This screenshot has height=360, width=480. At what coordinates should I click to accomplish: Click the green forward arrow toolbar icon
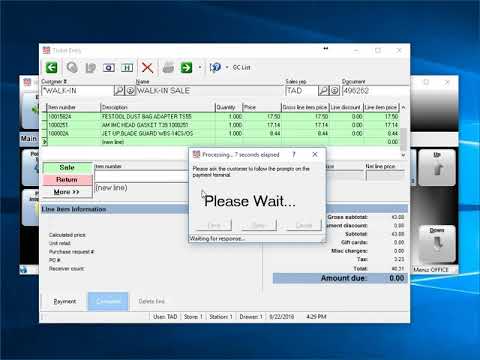click(x=186, y=68)
